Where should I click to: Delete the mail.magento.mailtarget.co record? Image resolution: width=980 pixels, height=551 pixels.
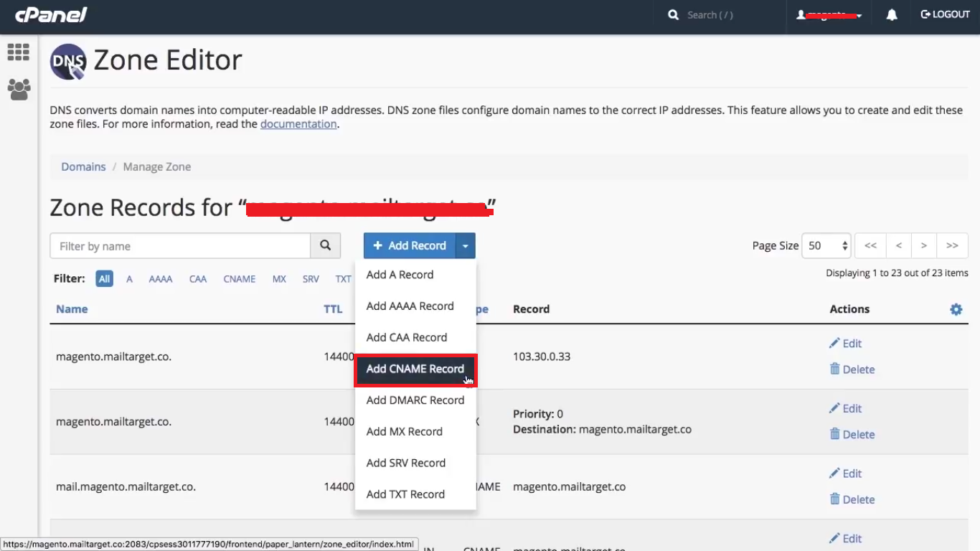click(852, 499)
